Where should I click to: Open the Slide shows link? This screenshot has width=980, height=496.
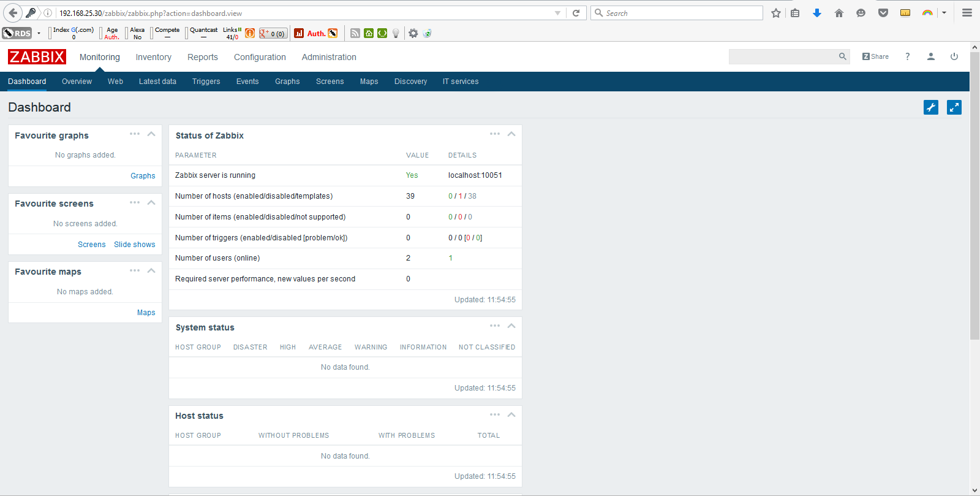tap(134, 245)
